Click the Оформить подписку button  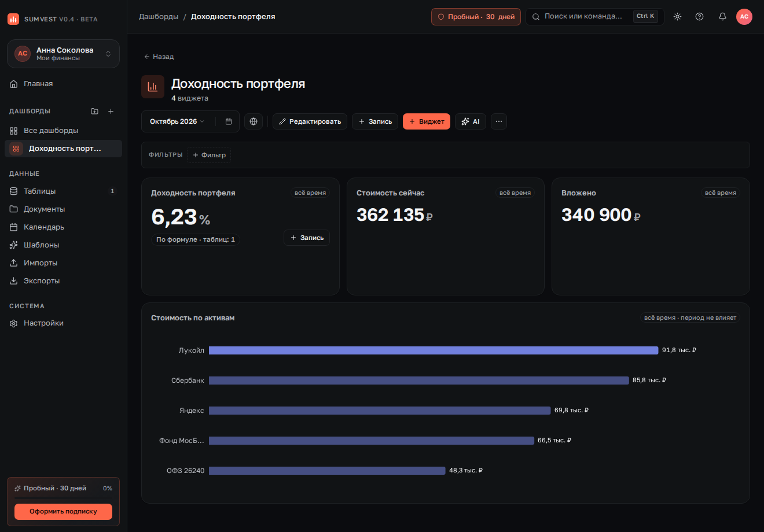(x=63, y=511)
